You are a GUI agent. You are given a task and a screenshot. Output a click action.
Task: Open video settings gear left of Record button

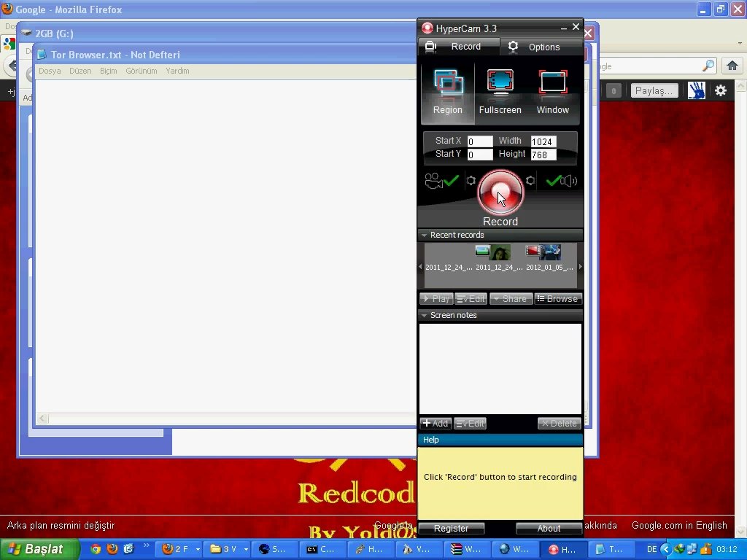pos(471,181)
